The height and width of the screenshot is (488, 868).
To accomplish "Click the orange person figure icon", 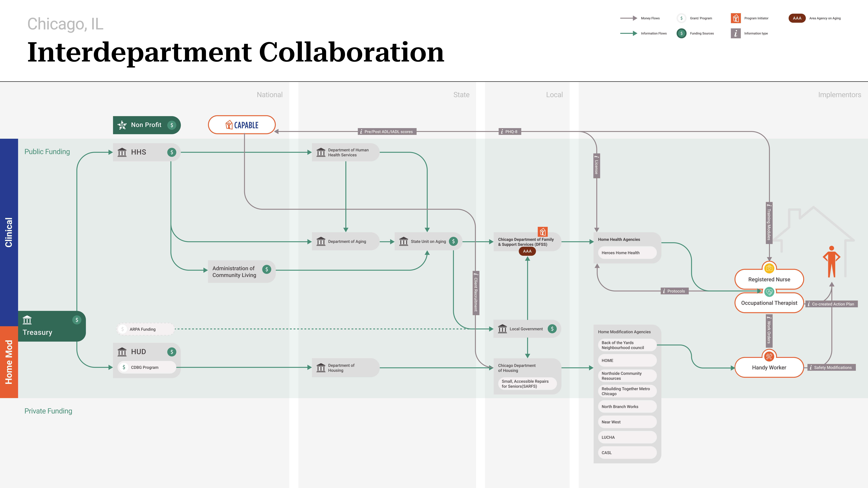I will click(x=832, y=262).
